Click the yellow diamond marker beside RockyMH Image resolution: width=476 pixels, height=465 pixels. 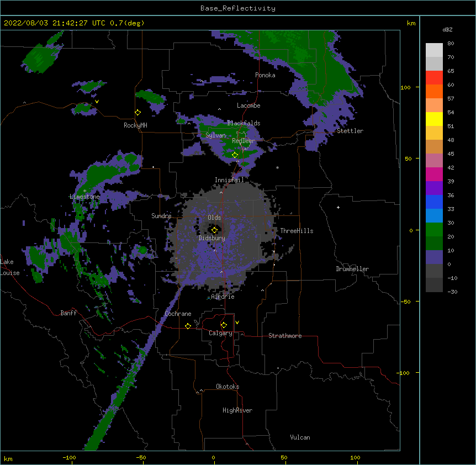138,113
